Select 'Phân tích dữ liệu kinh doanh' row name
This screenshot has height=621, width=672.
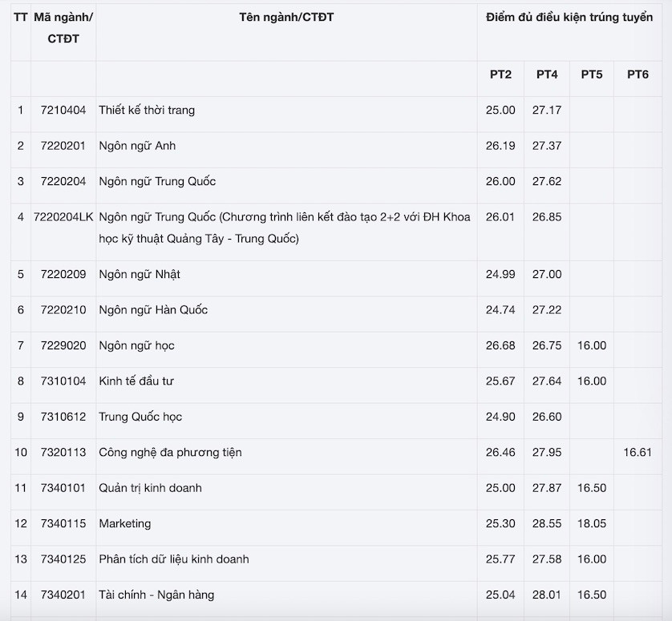(x=174, y=559)
